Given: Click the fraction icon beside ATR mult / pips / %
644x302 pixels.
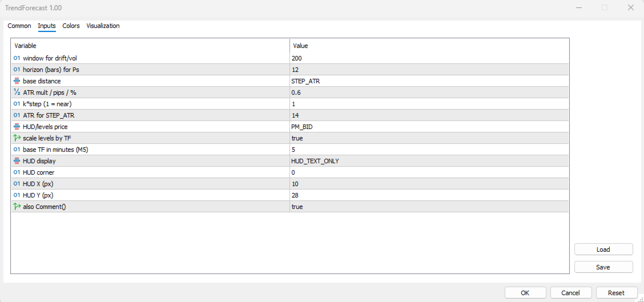Looking at the screenshot, I should 17,93.
